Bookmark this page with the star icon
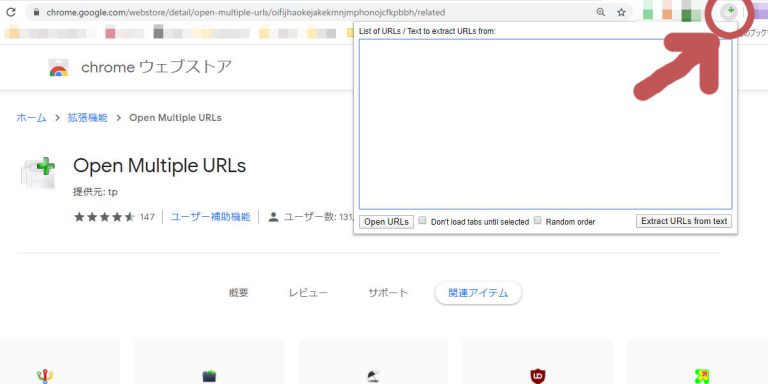 (x=621, y=12)
